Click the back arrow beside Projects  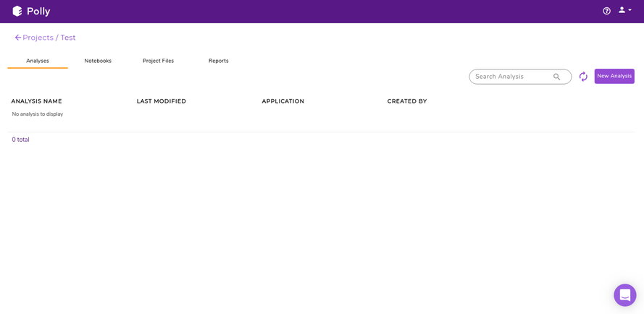(17, 38)
